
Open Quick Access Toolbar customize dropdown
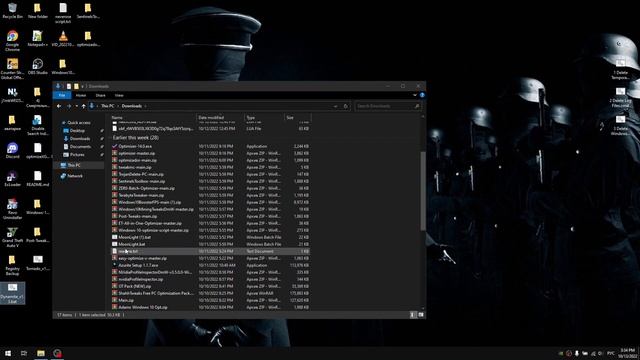point(83,86)
